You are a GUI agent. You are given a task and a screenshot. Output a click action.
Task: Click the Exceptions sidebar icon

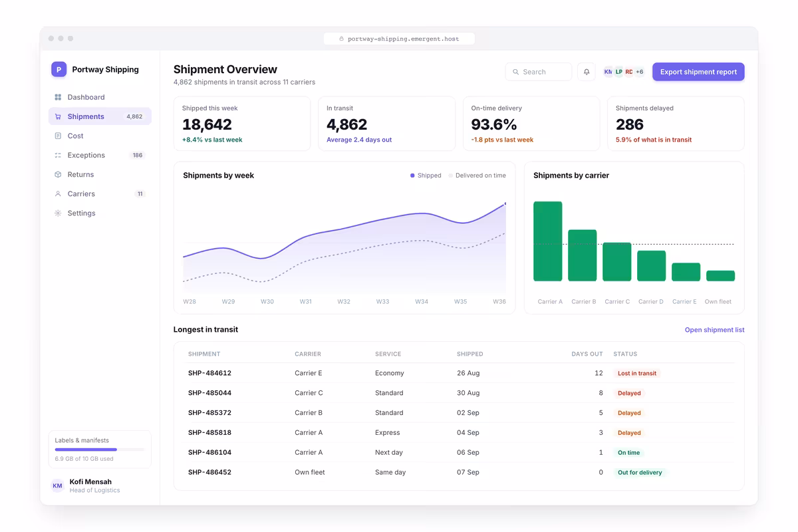click(58, 155)
